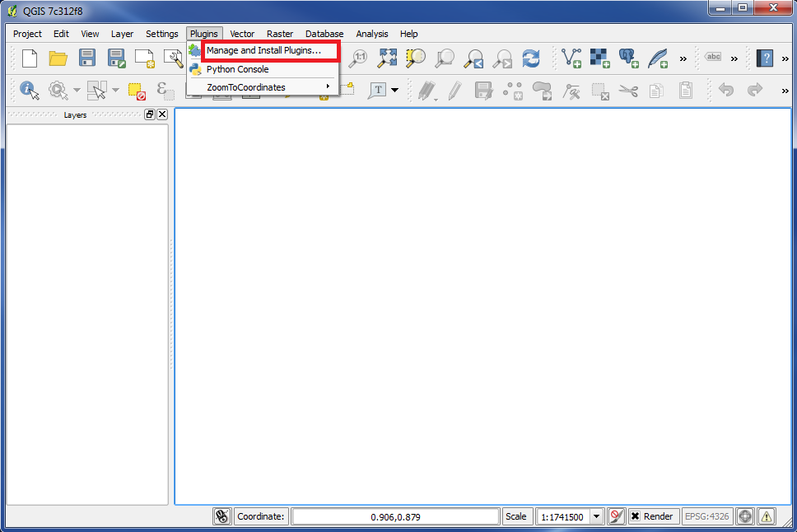Click the Add Raster Layer checkerboard icon
Viewport: 797px width, 532px height.
[x=599, y=58]
